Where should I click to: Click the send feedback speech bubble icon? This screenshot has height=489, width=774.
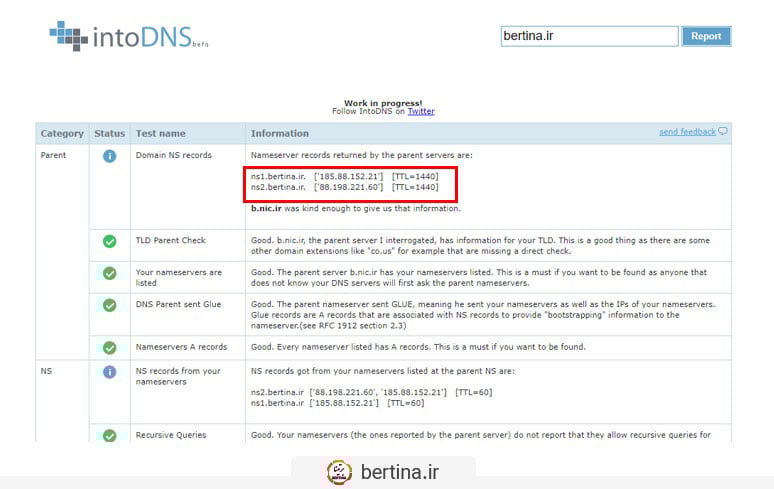[x=723, y=132]
